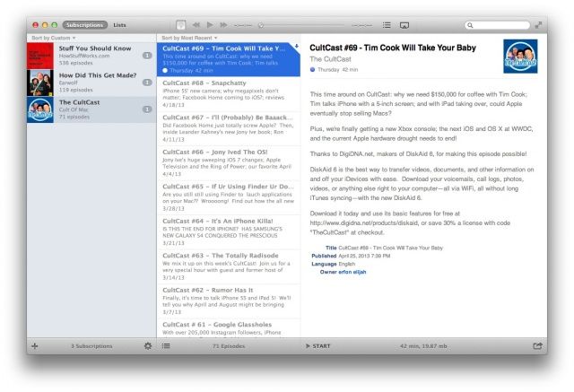Image resolution: width=574 pixels, height=392 pixels.
Task: Open the now-playing artwork icon in toolbar
Action: click(x=180, y=25)
